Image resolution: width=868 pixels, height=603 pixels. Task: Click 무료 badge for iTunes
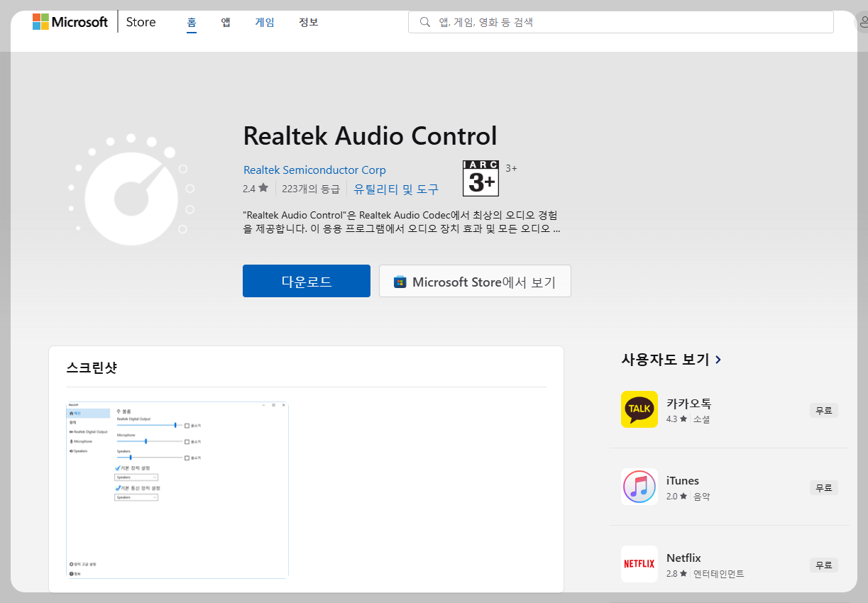(823, 487)
